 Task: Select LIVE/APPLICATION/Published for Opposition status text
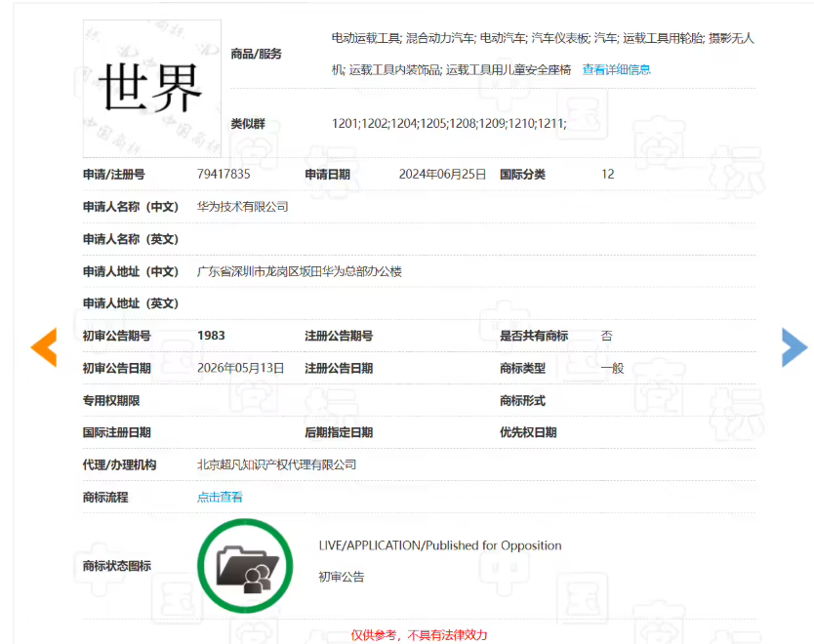440,545
